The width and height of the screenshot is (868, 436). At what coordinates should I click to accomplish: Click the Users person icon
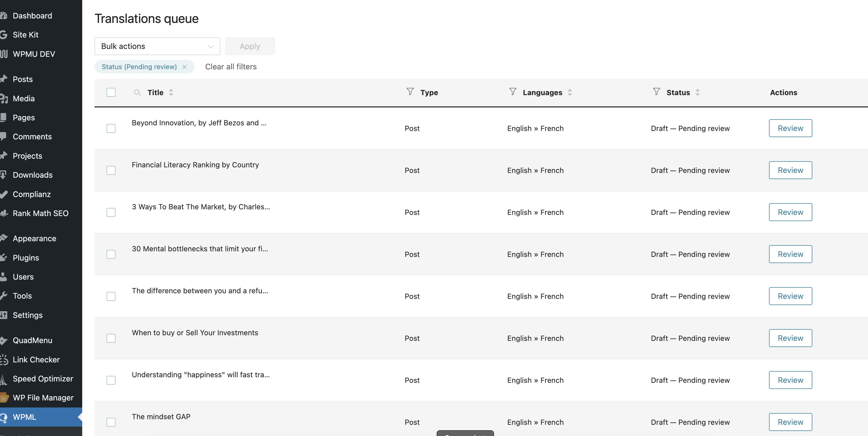[x=3, y=276]
